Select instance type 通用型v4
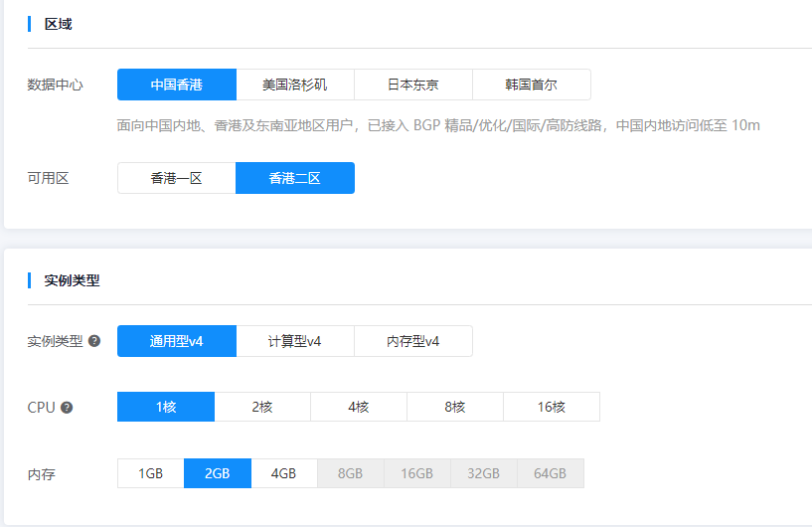812x527 pixels. pyautogui.click(x=177, y=341)
